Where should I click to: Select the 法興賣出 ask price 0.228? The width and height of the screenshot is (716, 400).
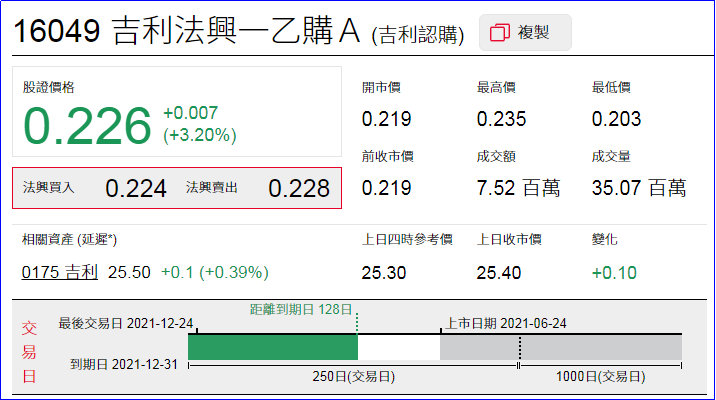click(x=299, y=188)
